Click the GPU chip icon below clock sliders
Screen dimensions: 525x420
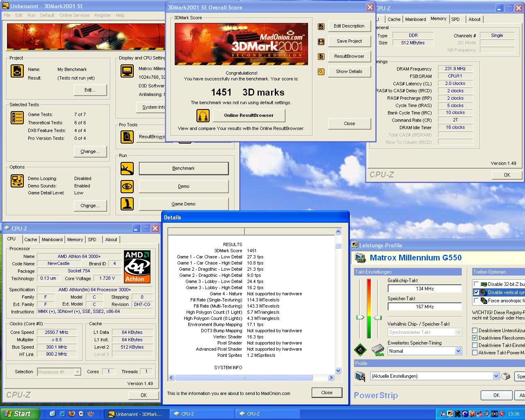pos(361,350)
